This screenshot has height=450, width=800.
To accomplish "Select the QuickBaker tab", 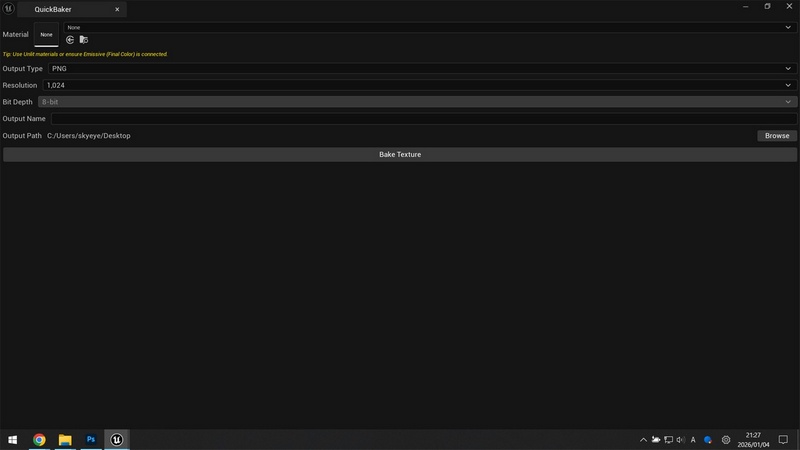I will point(67,9).
